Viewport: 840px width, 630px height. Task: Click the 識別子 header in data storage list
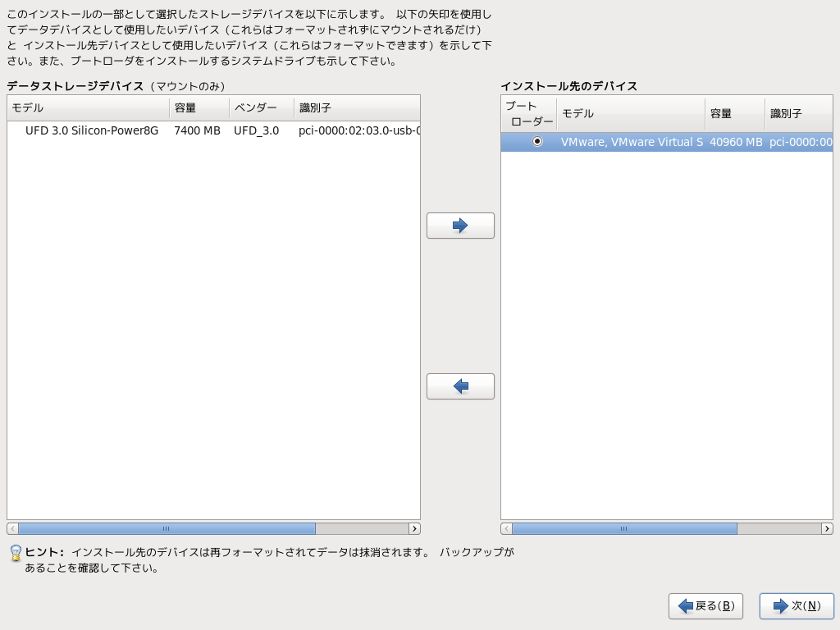coord(356,108)
